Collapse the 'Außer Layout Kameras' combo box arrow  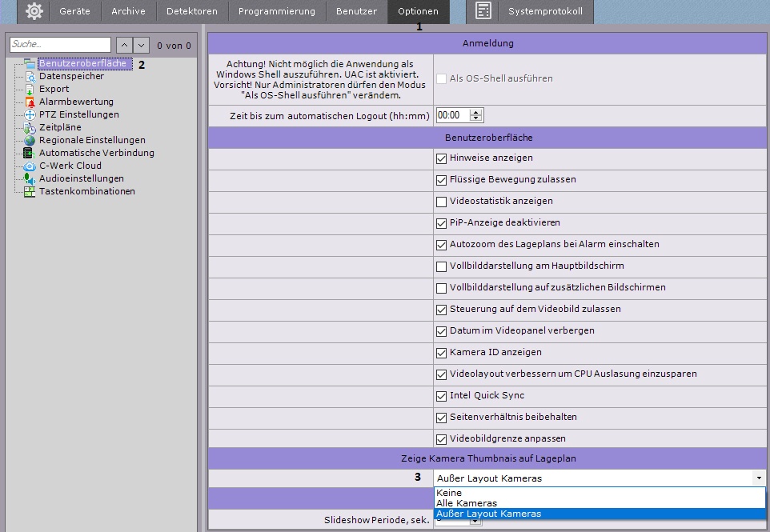click(x=758, y=478)
